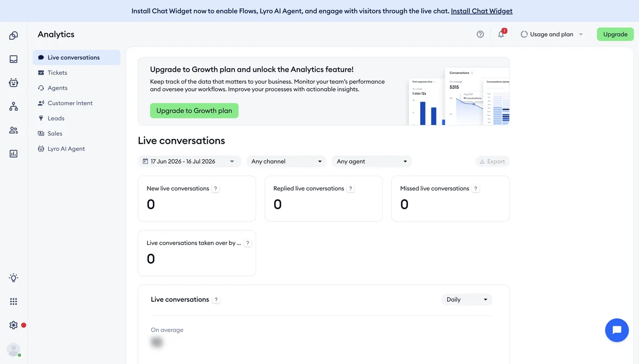The width and height of the screenshot is (639, 364).
Task: Open the date range 17 Jun 2026 dropdown
Action: pos(189,161)
